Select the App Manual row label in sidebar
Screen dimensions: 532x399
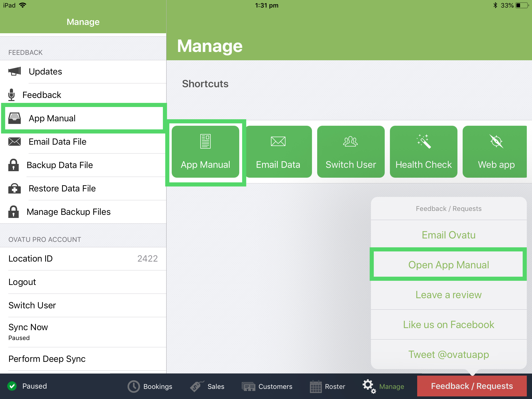(52, 118)
